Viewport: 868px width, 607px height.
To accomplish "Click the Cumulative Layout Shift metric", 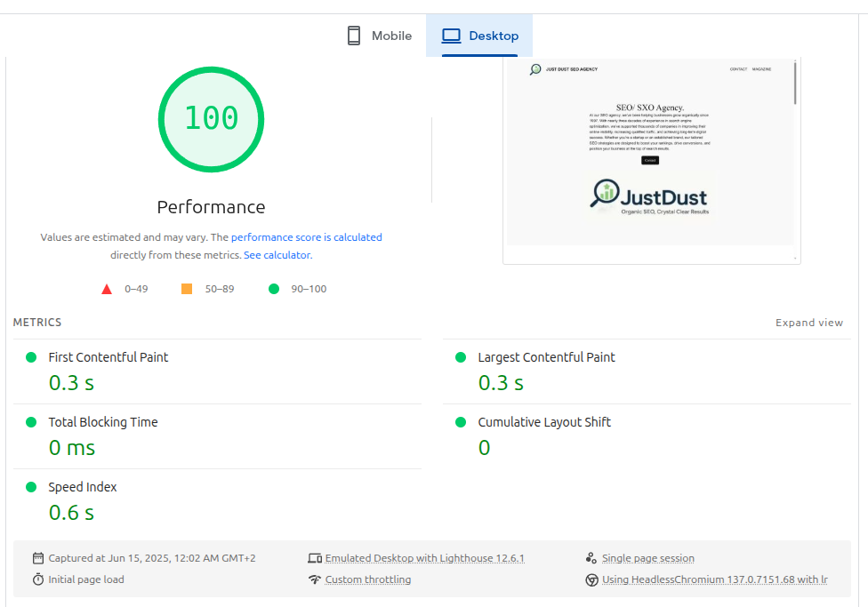I will point(544,422).
